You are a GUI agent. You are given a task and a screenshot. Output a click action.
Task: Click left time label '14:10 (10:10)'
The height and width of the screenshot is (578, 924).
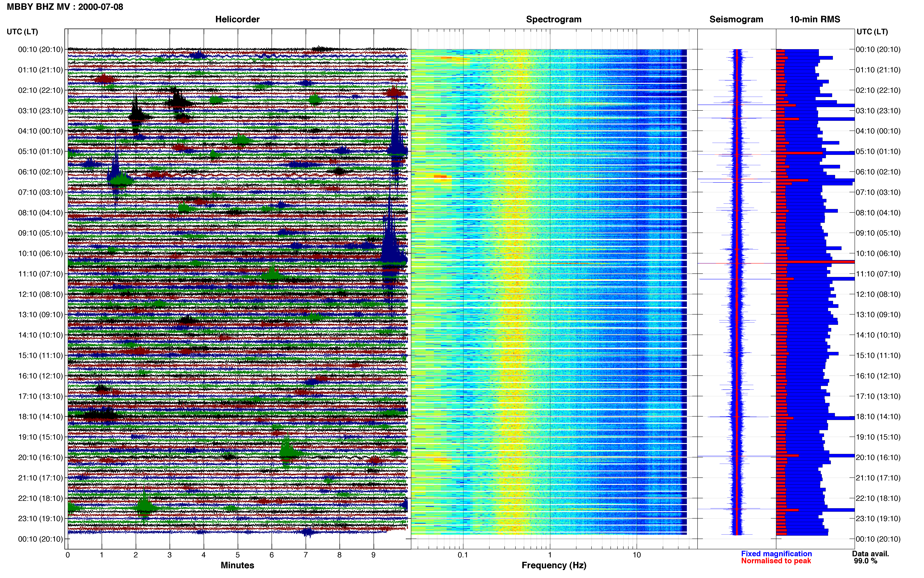tap(41, 335)
